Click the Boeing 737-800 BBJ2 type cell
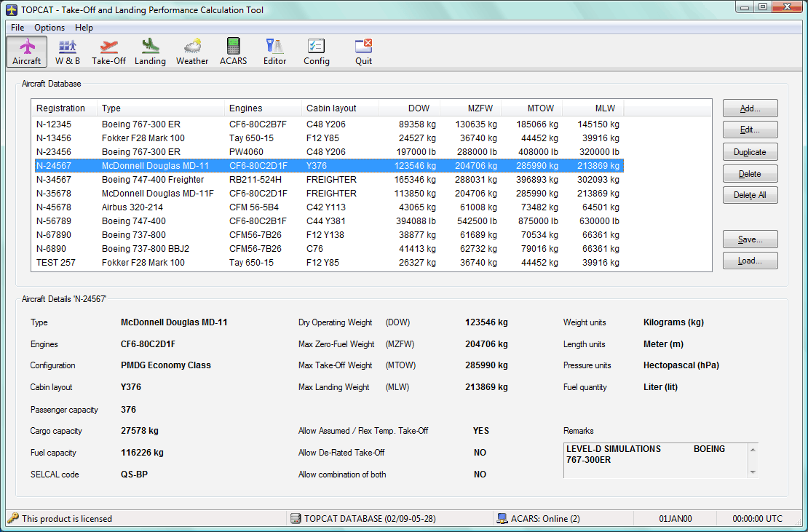The height and width of the screenshot is (532, 808). pyautogui.click(x=146, y=249)
